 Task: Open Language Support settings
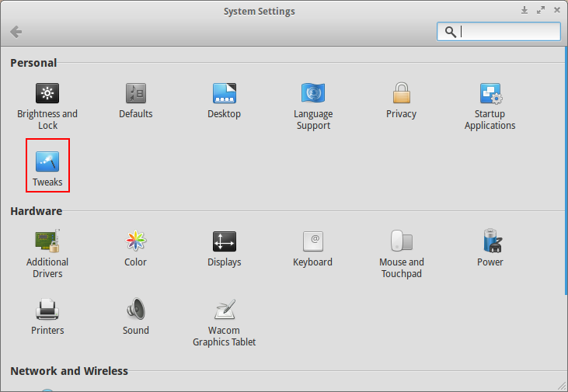(x=313, y=106)
